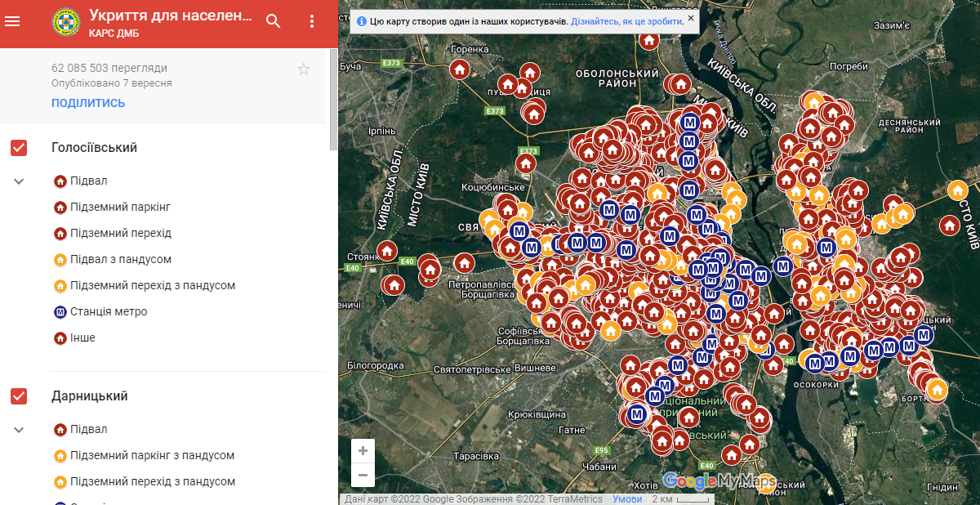Viewport: 980px width, 505px height.
Task: Click the view count '62 085 503 перегляди'
Action: click(109, 68)
